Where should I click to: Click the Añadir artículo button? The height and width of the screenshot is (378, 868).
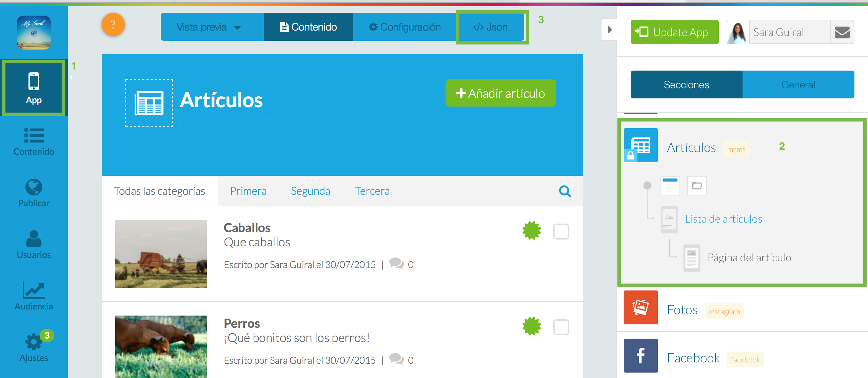(x=500, y=93)
